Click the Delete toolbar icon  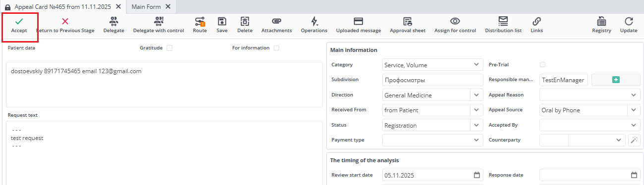[x=245, y=21]
